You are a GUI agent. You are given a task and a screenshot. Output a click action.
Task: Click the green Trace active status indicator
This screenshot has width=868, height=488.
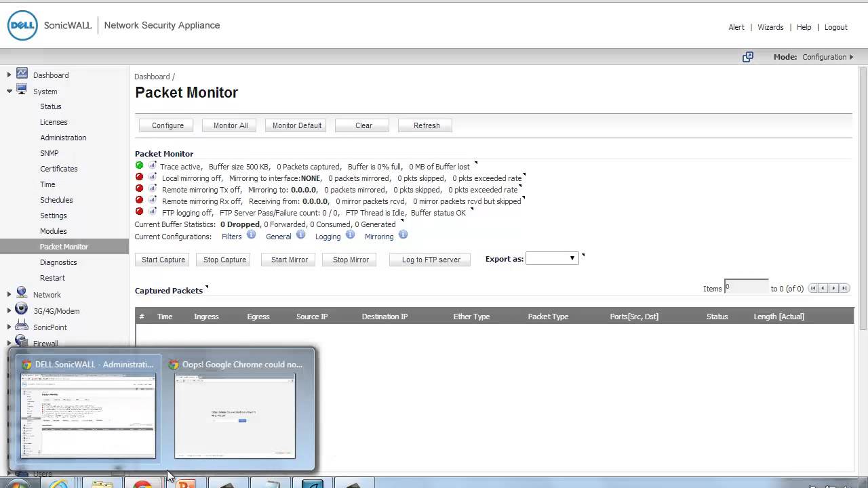(139, 165)
